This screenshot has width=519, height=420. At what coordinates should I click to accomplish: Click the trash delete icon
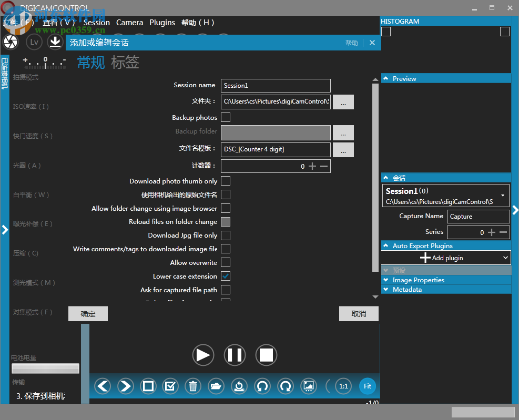[192, 386]
